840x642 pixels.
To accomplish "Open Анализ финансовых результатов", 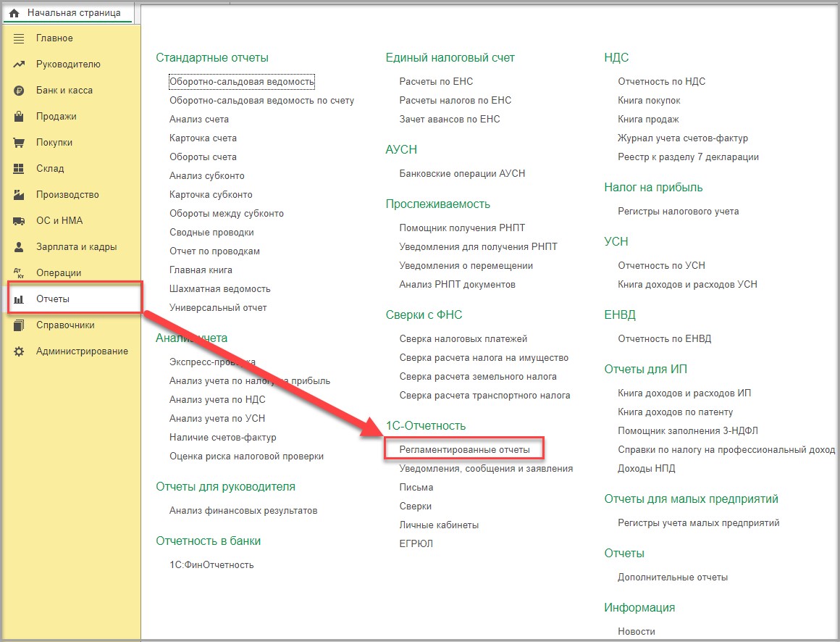I will [x=243, y=510].
